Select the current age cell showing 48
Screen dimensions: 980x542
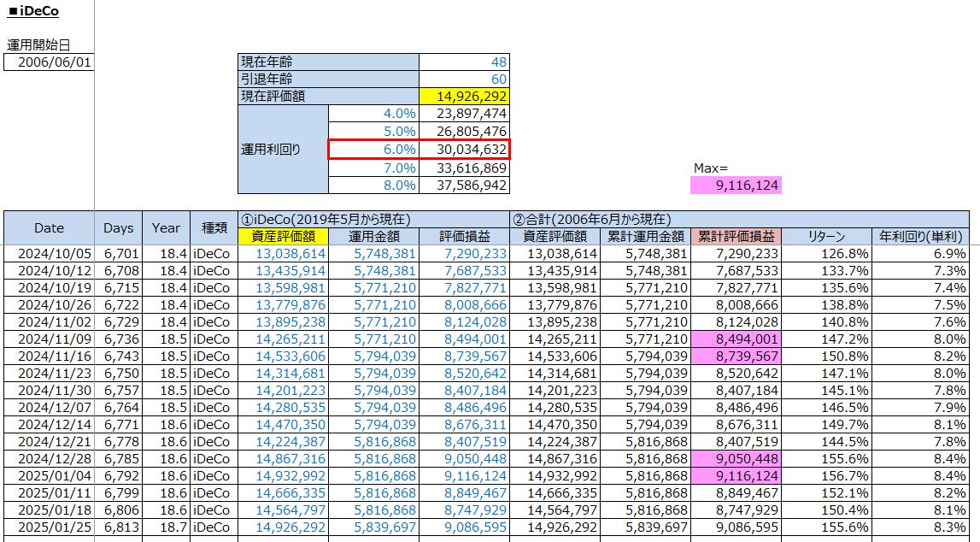(464, 62)
